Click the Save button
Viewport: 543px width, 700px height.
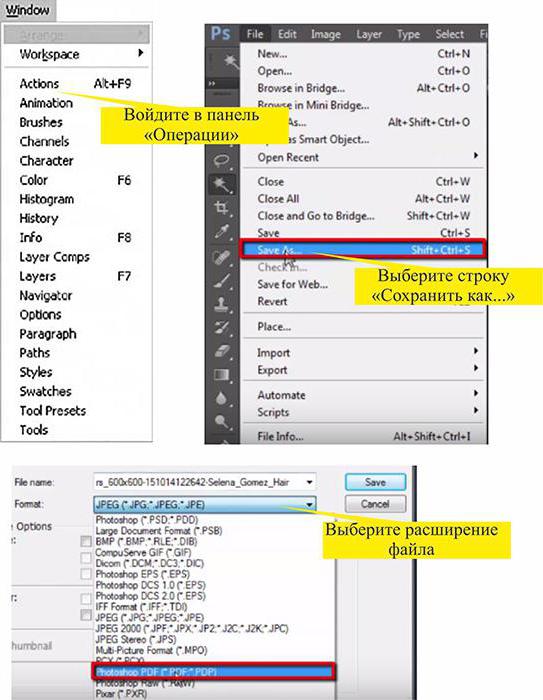375,482
